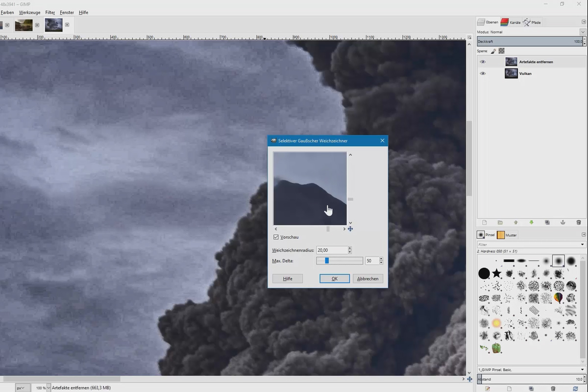The image size is (588, 392).
Task: Increase Abstand with the up arrow
Action: tap(585, 377)
